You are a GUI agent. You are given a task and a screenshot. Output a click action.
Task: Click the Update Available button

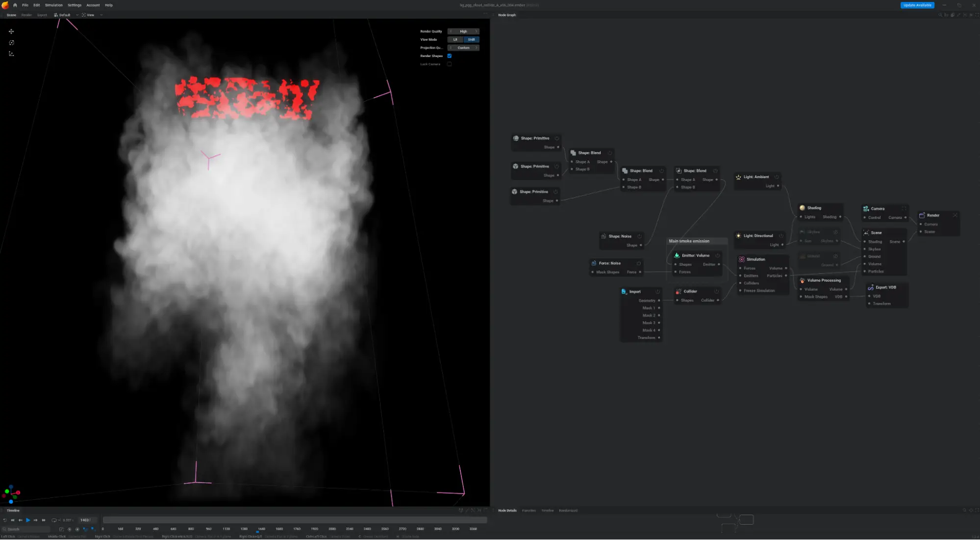[917, 5]
